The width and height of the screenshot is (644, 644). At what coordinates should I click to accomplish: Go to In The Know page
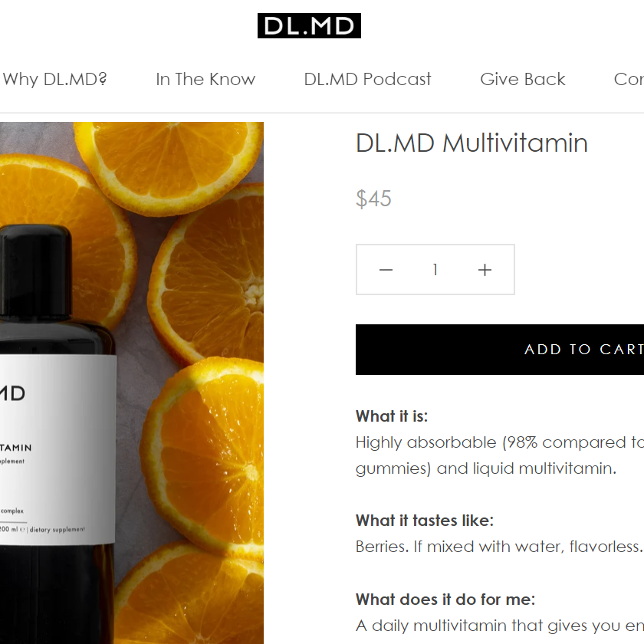pyautogui.click(x=205, y=79)
